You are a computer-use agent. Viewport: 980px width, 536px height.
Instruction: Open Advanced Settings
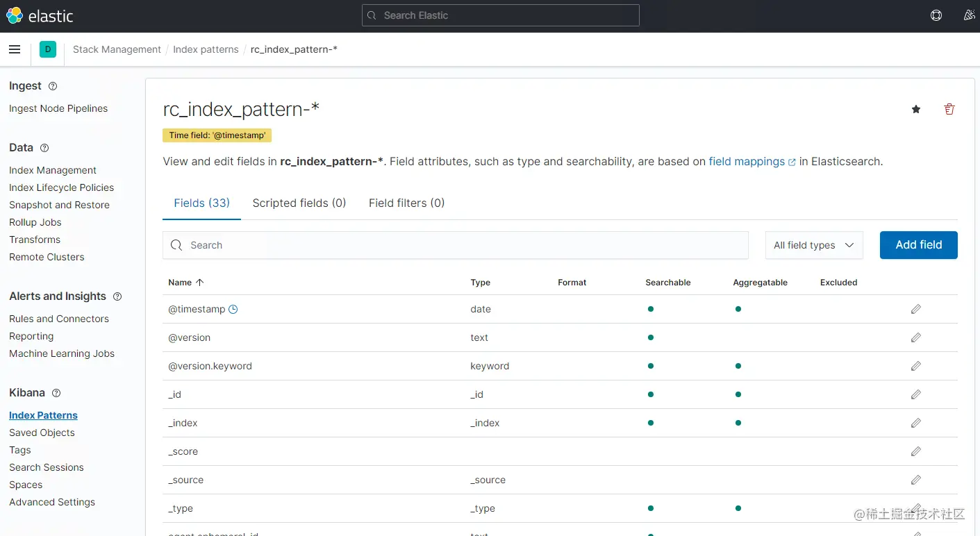52,502
